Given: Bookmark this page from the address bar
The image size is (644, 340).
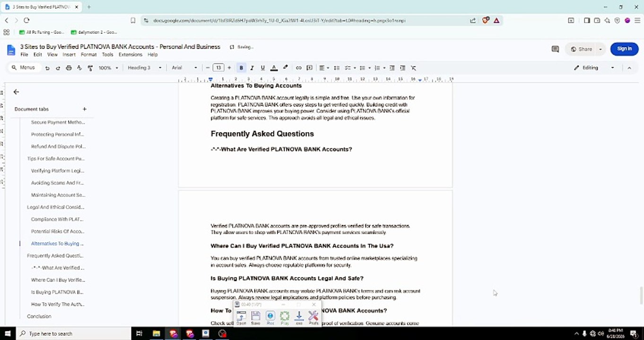Looking at the screenshot, I should pyautogui.click(x=133, y=20).
